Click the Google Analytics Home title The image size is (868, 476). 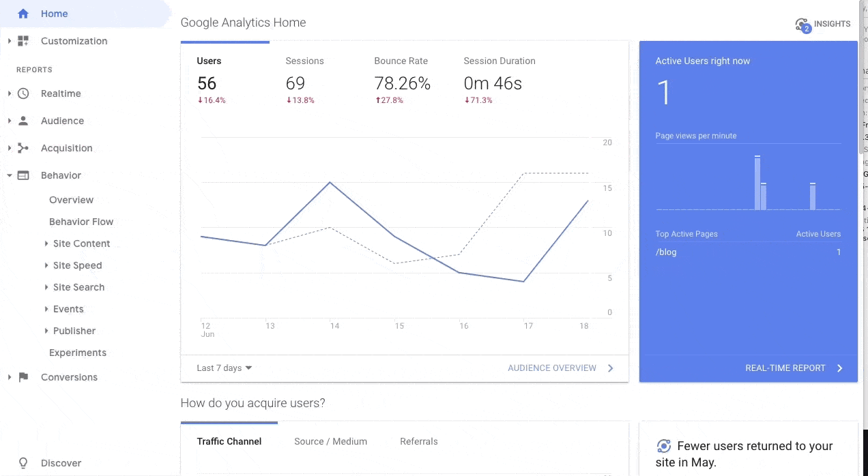click(243, 23)
